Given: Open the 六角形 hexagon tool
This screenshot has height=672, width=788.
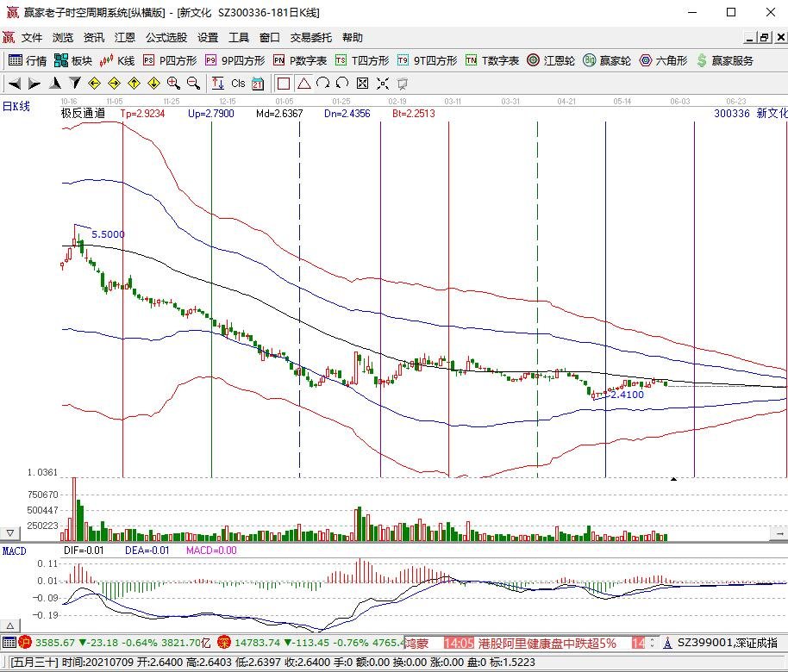Looking at the screenshot, I should click(663, 61).
